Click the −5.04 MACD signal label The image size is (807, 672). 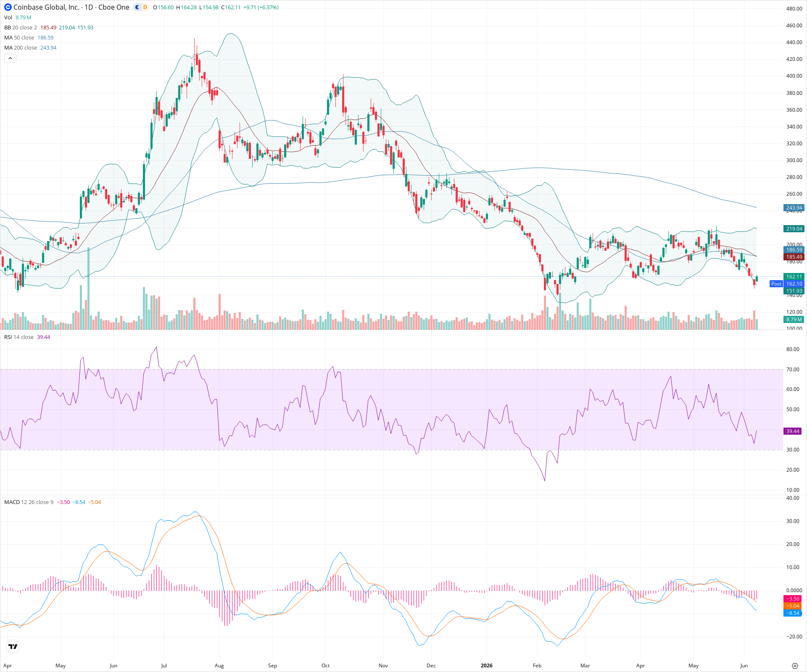(793, 606)
